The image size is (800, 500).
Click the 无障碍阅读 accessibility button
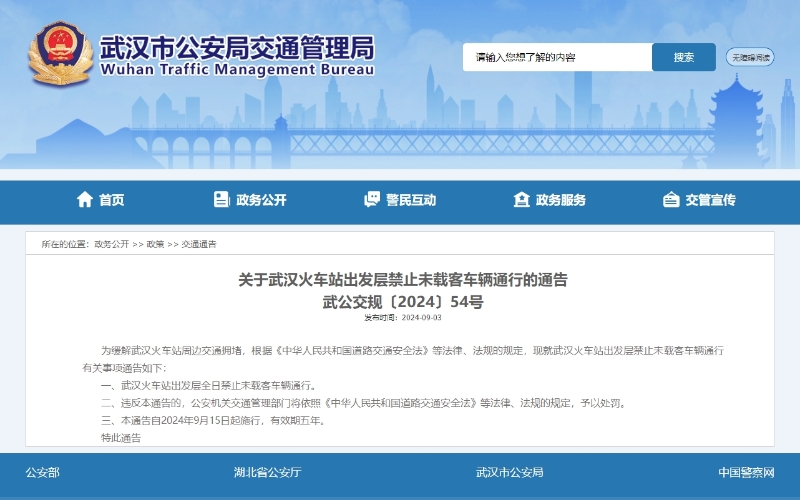750,57
